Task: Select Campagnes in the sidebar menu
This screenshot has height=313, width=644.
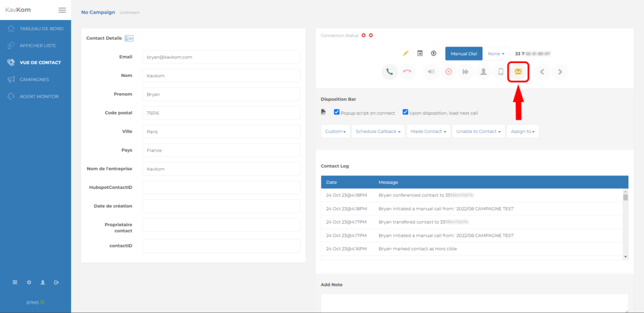Action: (34, 79)
